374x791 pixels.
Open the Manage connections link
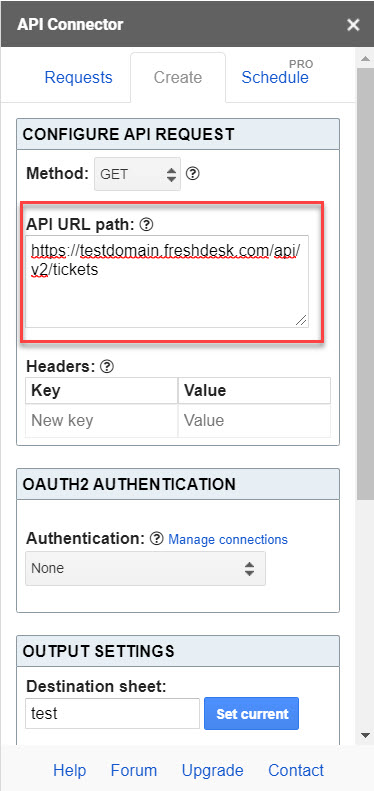pyautogui.click(x=228, y=540)
